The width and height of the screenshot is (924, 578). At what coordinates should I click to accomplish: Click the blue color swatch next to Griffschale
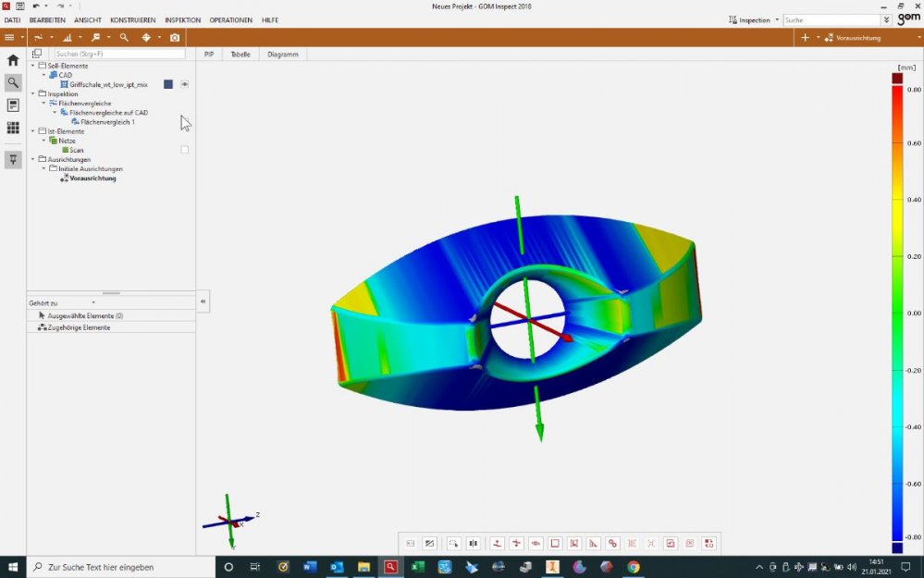point(168,84)
